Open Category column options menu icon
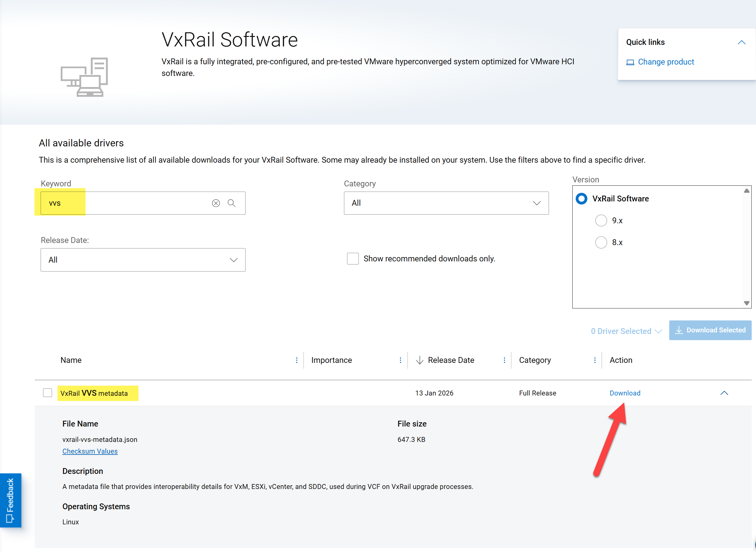756x552 pixels. pyautogui.click(x=594, y=360)
